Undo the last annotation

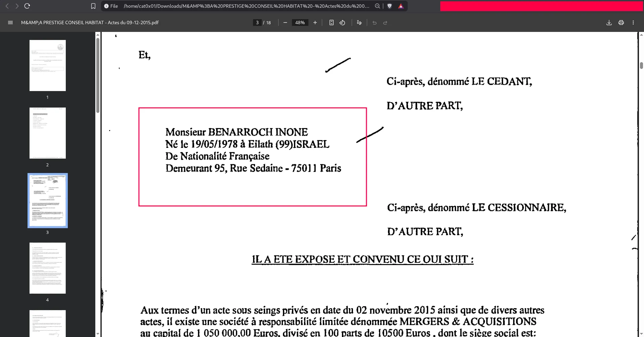tap(374, 23)
